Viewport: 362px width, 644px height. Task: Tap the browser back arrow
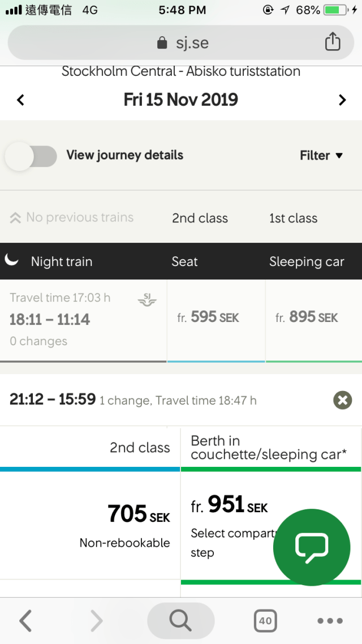click(25, 621)
